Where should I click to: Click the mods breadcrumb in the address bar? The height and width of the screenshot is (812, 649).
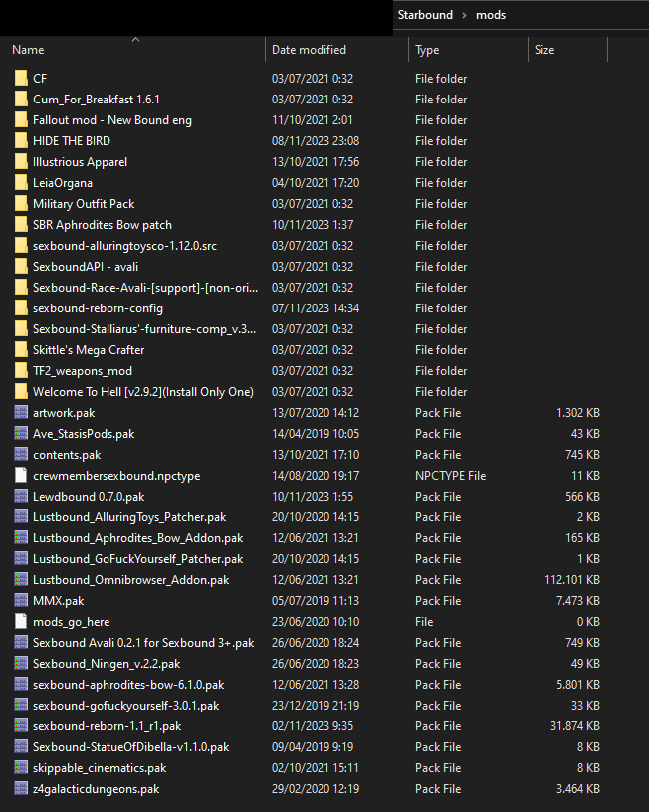(491, 15)
